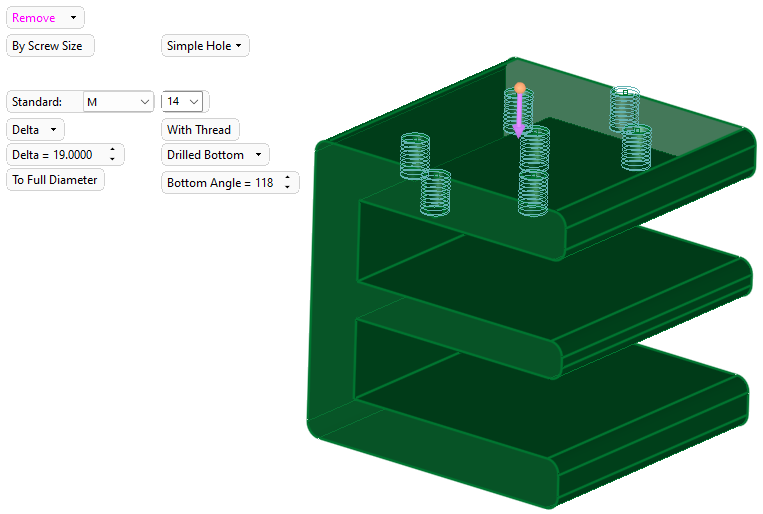The width and height of the screenshot is (763, 514).
Task: Toggle the To Full Diameter button
Action: [x=55, y=180]
